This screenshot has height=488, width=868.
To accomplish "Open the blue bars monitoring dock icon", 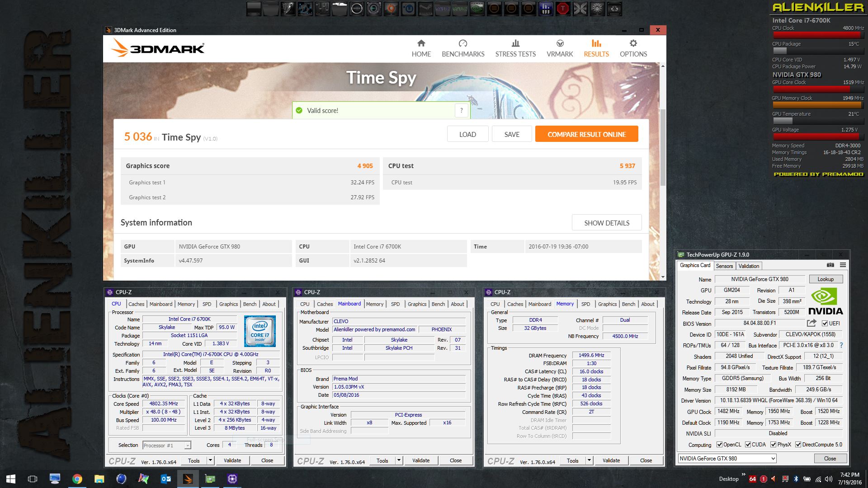I will (546, 9).
